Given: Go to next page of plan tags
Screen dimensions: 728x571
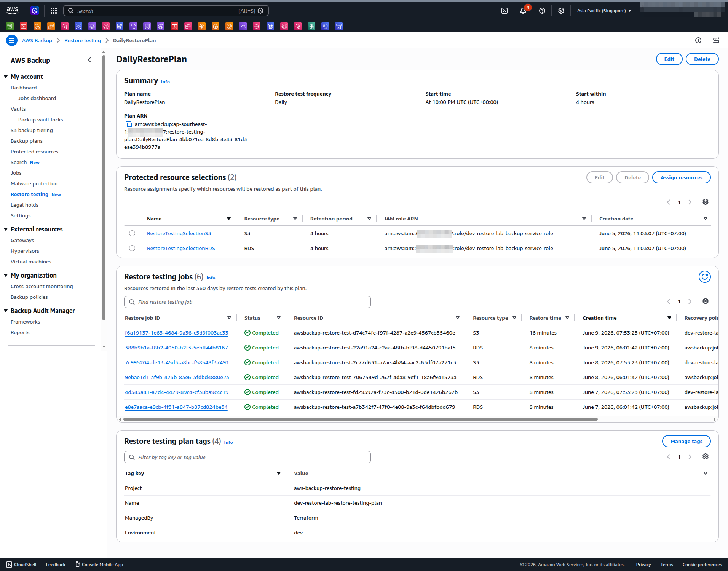Looking at the screenshot, I should pos(690,457).
